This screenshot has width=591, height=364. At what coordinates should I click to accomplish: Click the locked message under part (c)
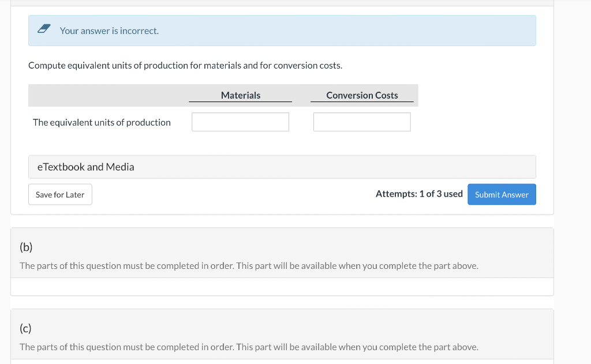tap(249, 347)
